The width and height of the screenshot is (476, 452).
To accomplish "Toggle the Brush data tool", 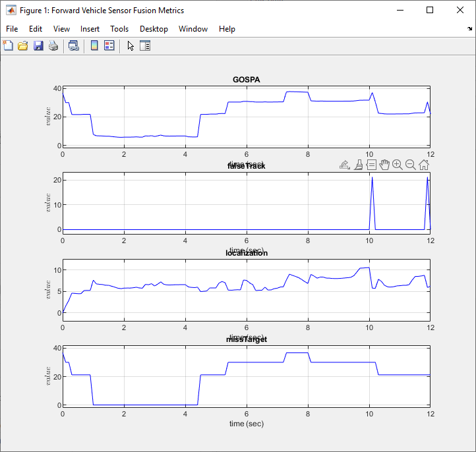I will 358,165.
